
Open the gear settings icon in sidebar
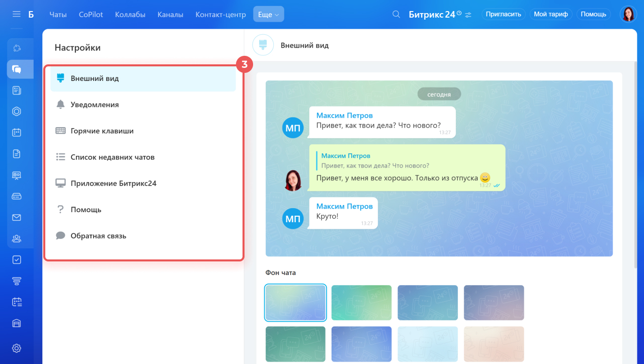[x=17, y=348]
